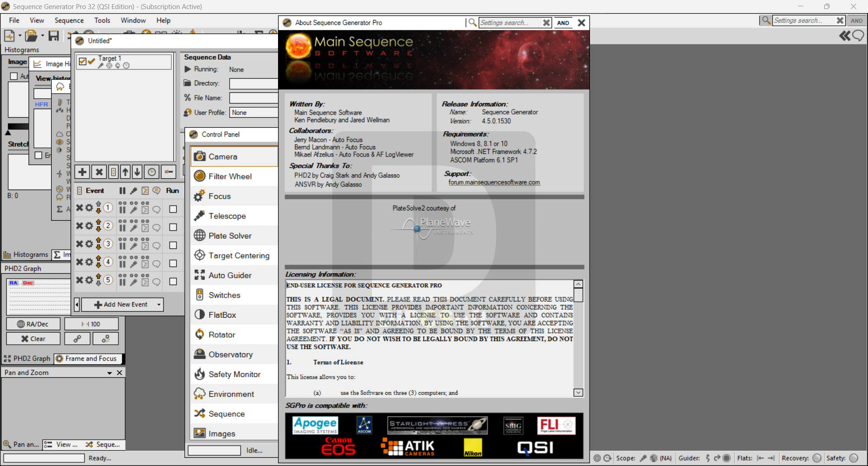Collapse event list with left triangle button

point(77,304)
